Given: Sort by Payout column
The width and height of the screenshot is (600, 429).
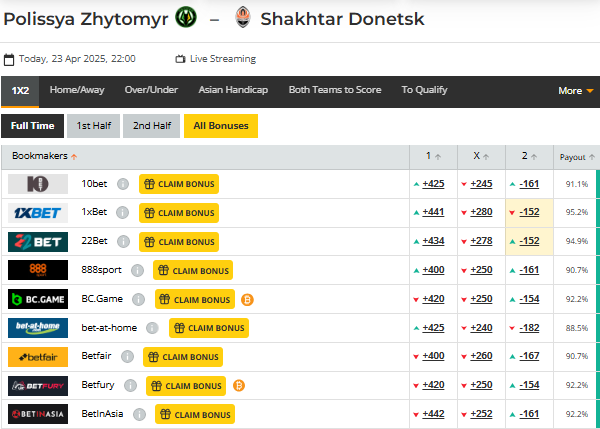Looking at the screenshot, I should [x=577, y=157].
